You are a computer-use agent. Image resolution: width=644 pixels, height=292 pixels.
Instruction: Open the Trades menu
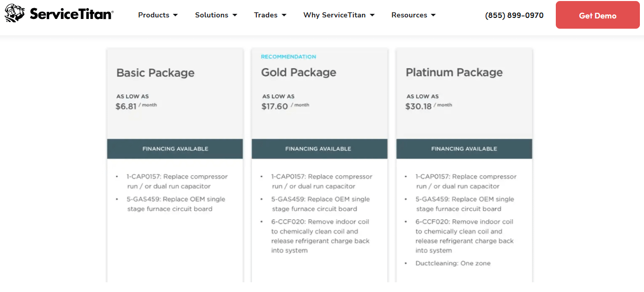[x=270, y=15]
